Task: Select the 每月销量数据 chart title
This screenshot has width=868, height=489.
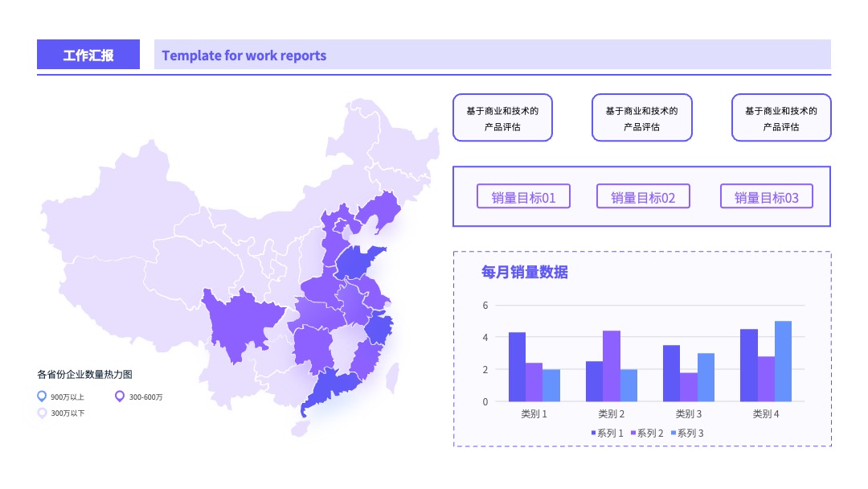Action: 525,272
